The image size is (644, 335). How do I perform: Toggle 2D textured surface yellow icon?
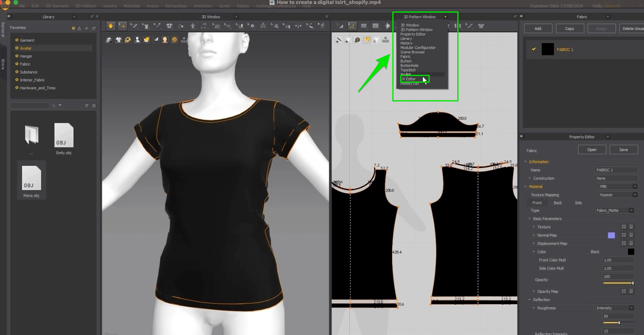click(367, 40)
